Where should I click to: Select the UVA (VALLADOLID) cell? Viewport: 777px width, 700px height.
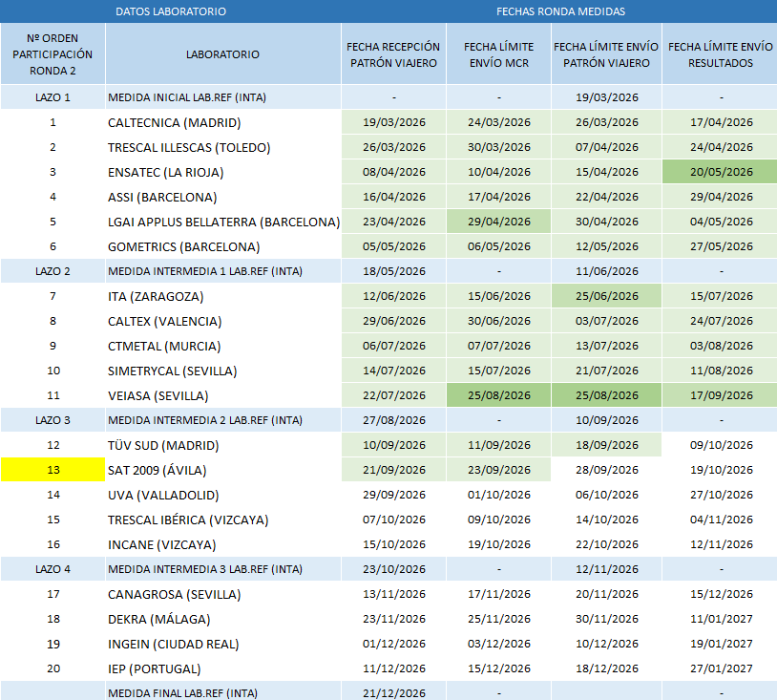tap(223, 495)
